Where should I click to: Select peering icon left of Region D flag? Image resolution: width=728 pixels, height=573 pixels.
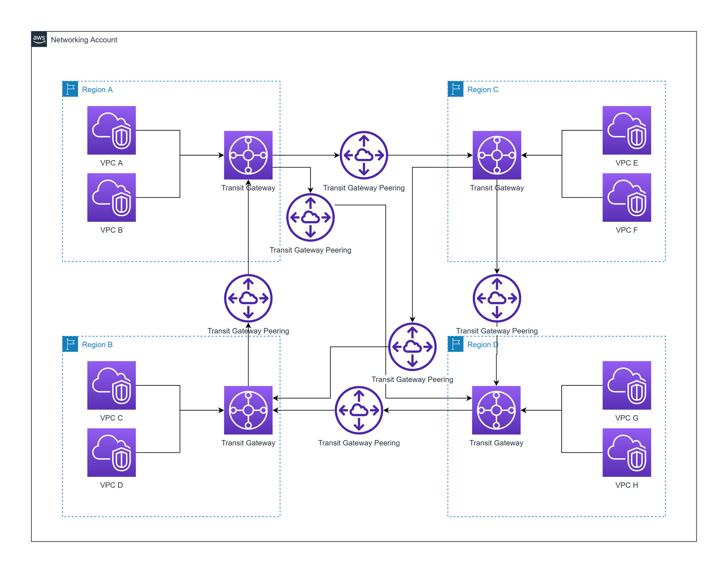coord(412,347)
